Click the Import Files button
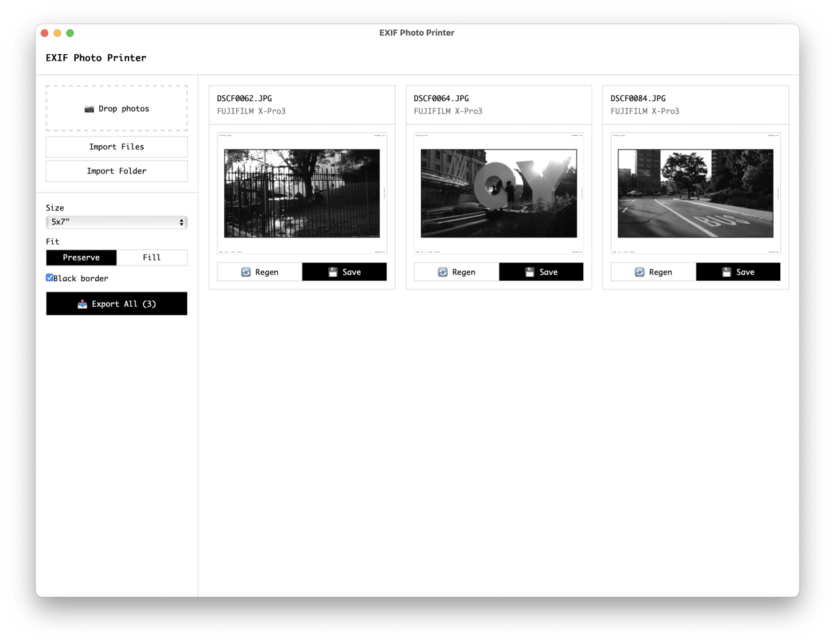The width and height of the screenshot is (835, 644). pos(116,147)
